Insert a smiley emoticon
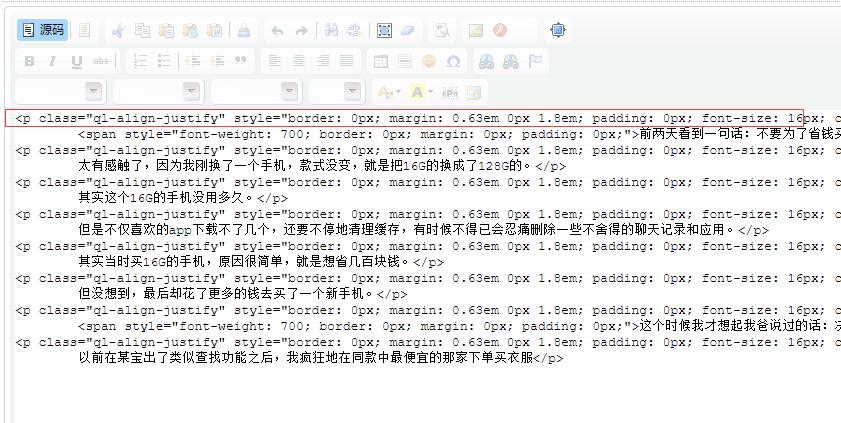 [429, 61]
